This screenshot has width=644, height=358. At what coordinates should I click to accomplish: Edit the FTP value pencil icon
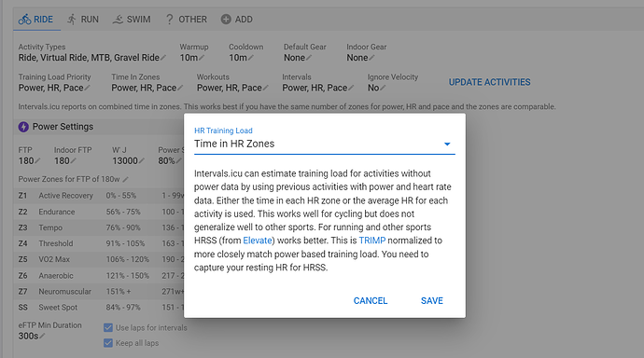click(37, 160)
